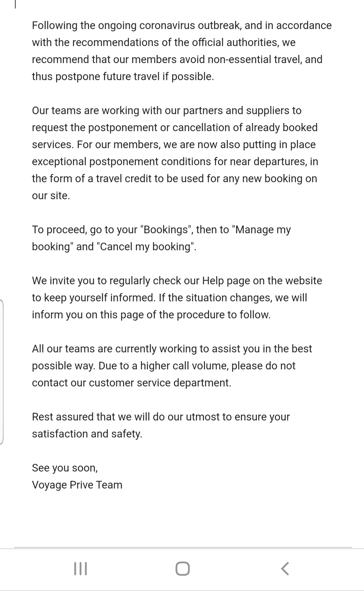Tap the edge panel handle on left side

coord(2,372)
